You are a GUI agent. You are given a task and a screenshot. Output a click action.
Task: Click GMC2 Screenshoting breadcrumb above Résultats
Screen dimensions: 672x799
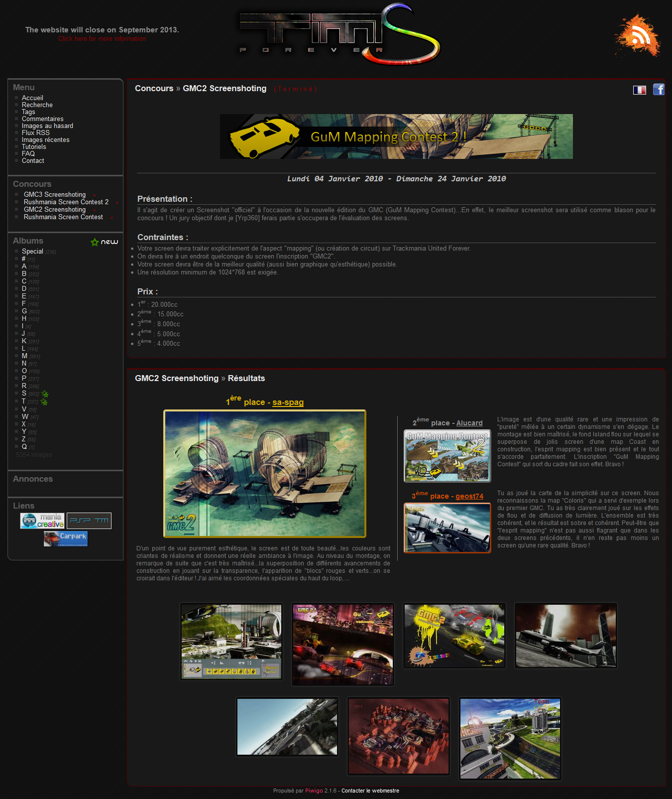[177, 378]
